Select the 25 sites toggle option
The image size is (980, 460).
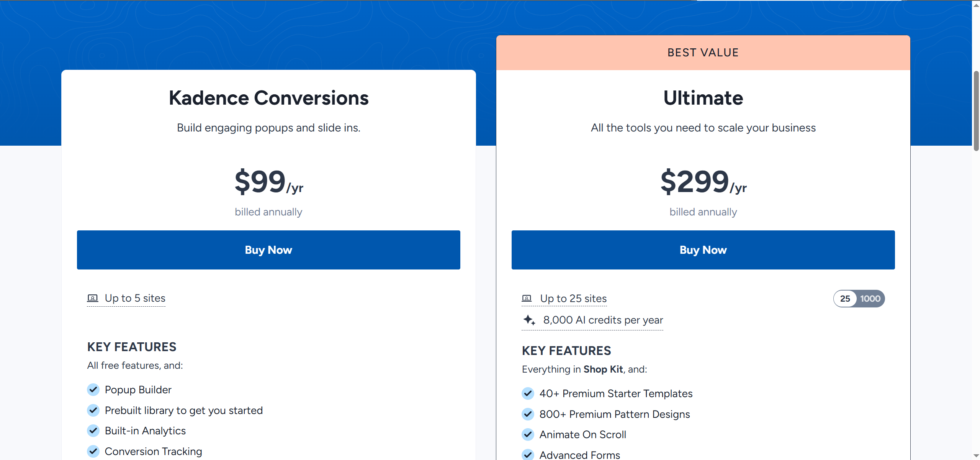(845, 299)
